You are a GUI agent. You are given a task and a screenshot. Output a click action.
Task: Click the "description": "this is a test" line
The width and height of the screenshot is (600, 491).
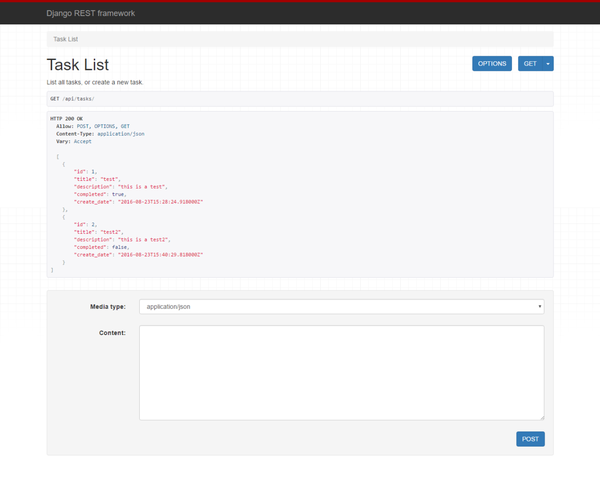click(121, 187)
